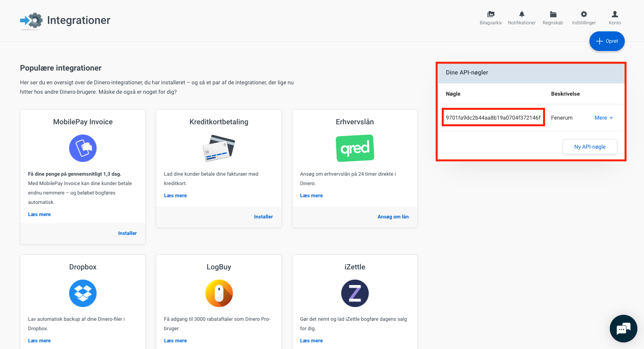Viewport: 644px width, 349px height.
Task: Click text 'Få dine penge på gennemsnitligt 1,3 dag.'
Action: pyautogui.click(x=75, y=174)
